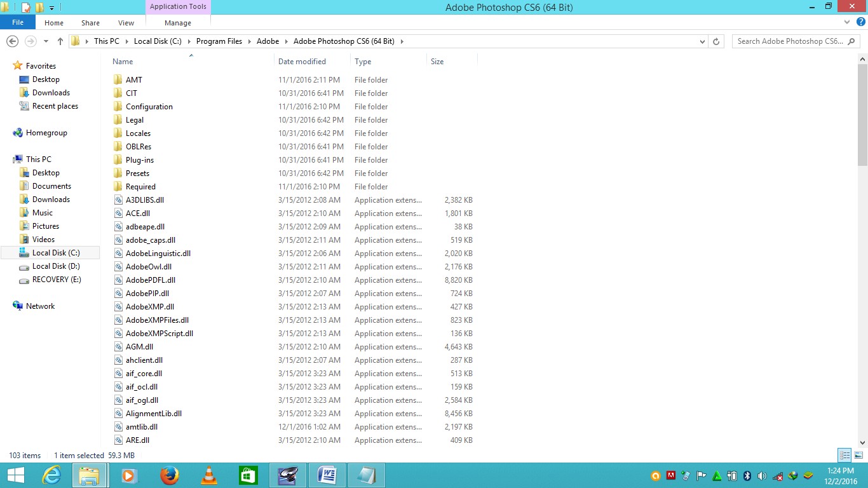Switch to the View ribbon tab
Screen dimensions: 868x488
[x=126, y=23]
